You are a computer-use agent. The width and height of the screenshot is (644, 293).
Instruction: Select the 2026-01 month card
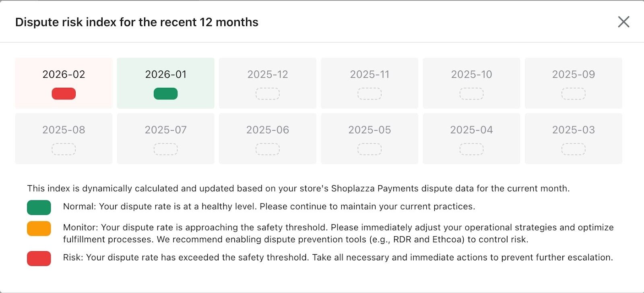(x=165, y=75)
